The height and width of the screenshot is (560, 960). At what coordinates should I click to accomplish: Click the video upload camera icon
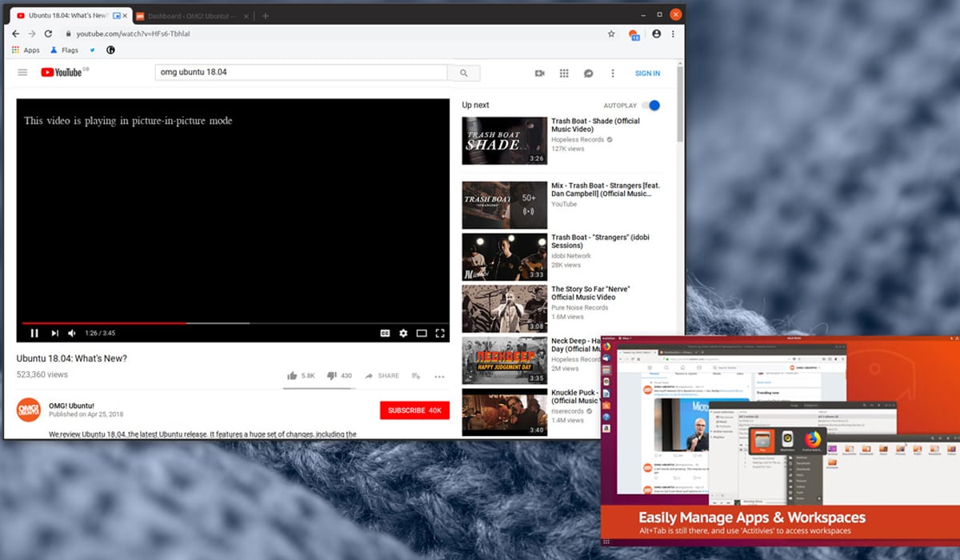point(540,73)
